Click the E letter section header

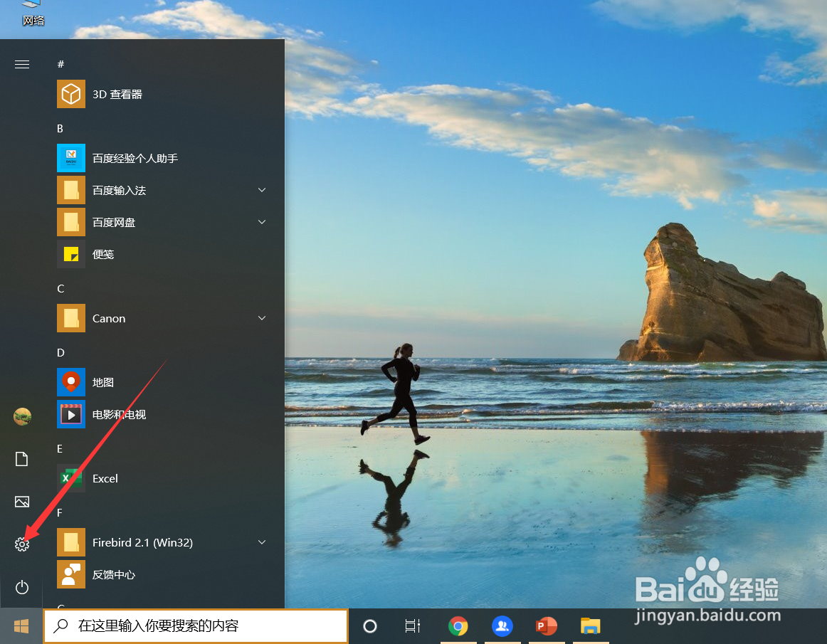pos(60,448)
